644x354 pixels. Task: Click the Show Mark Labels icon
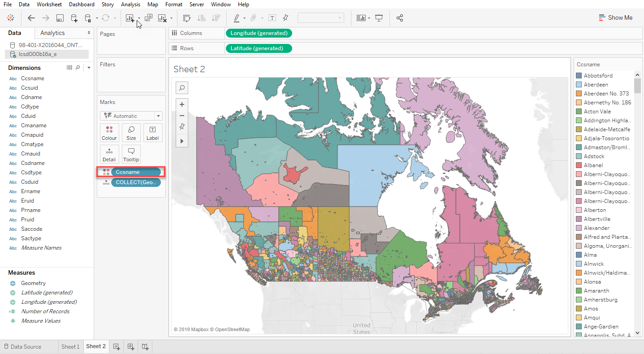click(272, 18)
